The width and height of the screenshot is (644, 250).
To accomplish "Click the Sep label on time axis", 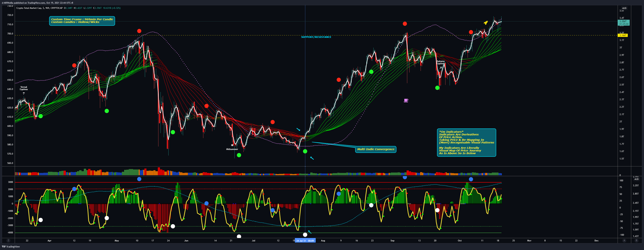I will pyautogui.click(x=392, y=240).
